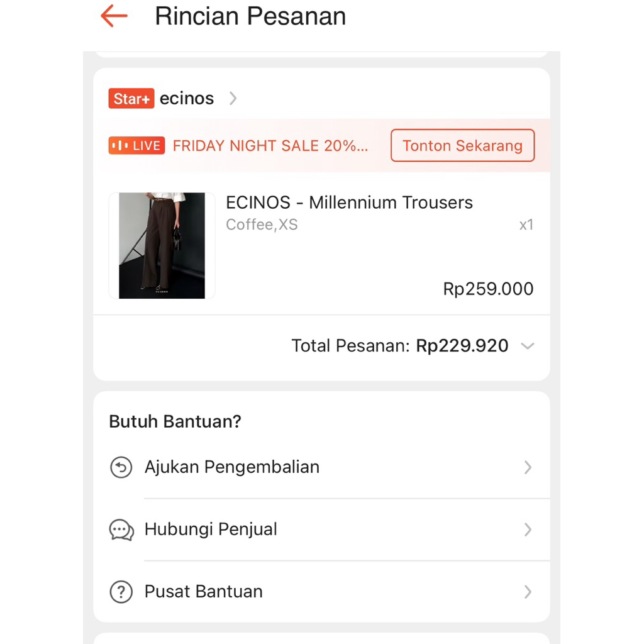Open Hubungi Penjual chevron arrow

pos(528,530)
